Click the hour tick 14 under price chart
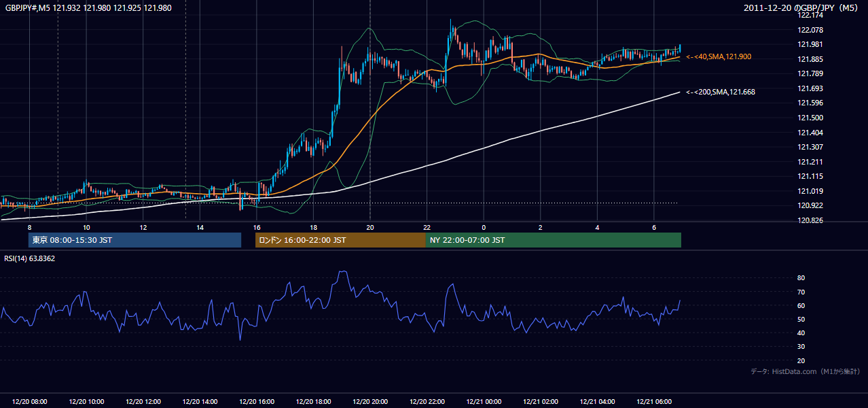 pos(200,227)
